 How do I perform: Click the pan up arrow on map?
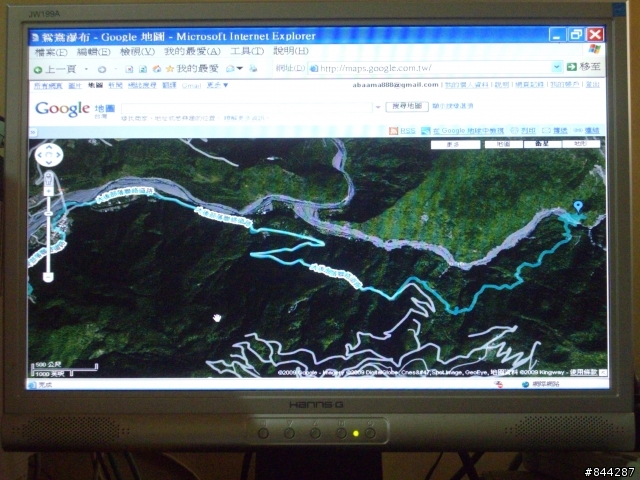49,147
